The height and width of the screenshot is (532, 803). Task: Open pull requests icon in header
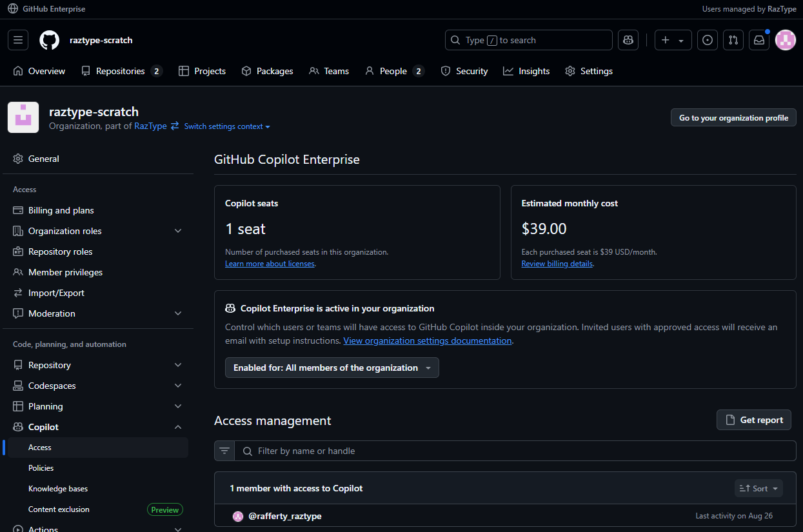click(x=733, y=40)
